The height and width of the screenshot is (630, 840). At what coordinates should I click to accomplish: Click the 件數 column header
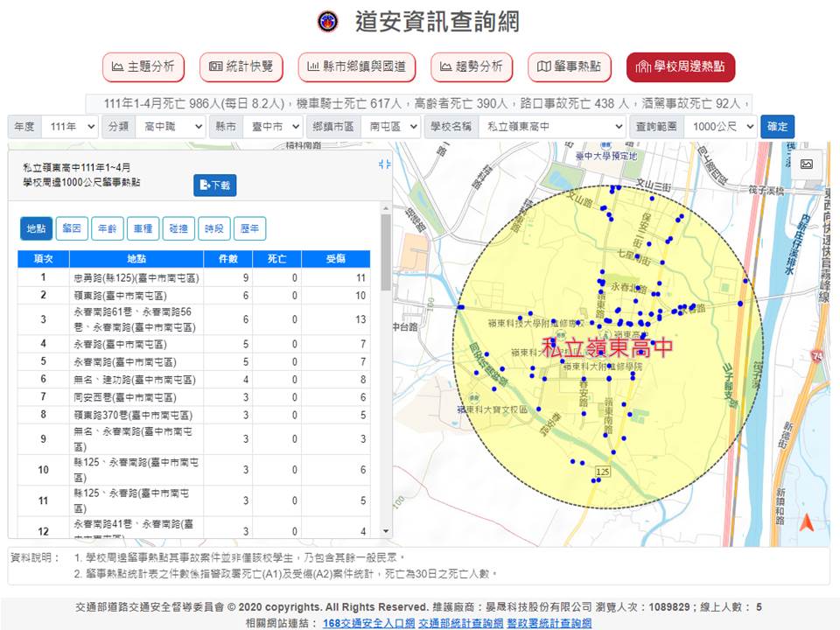[228, 259]
